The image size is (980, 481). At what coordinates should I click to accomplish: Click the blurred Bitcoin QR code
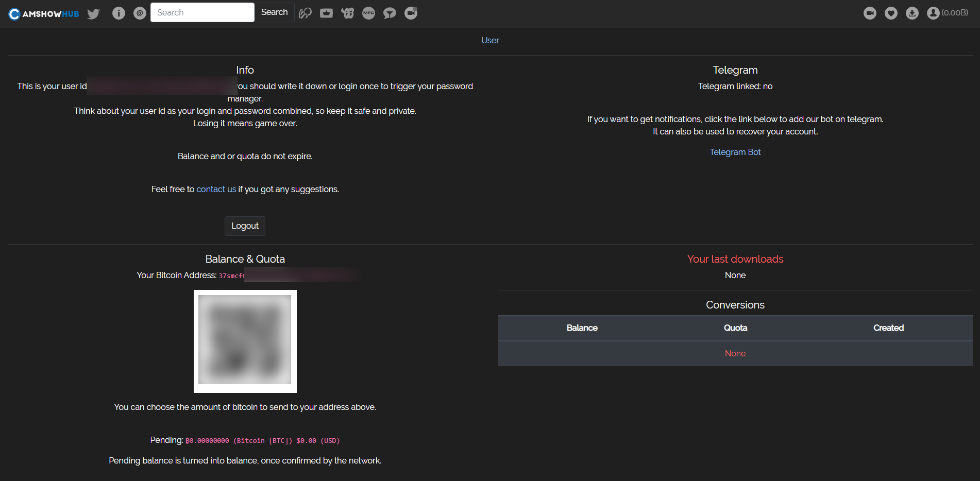[x=245, y=341]
